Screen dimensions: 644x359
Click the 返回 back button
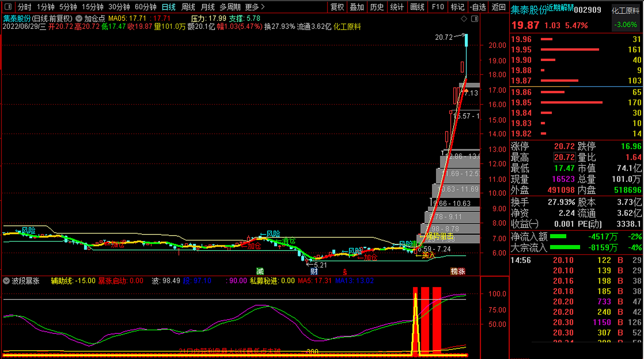[x=498, y=7]
